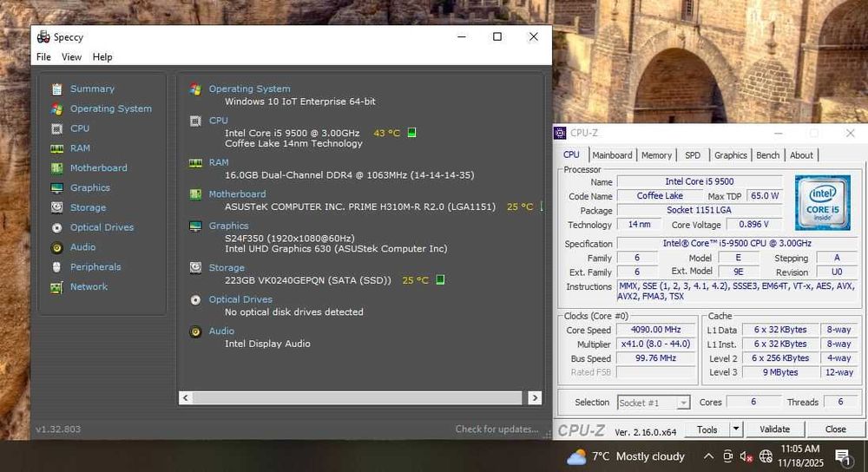Screen dimensions: 868x472
Task: Open the File menu in Speccy
Action: coord(43,57)
